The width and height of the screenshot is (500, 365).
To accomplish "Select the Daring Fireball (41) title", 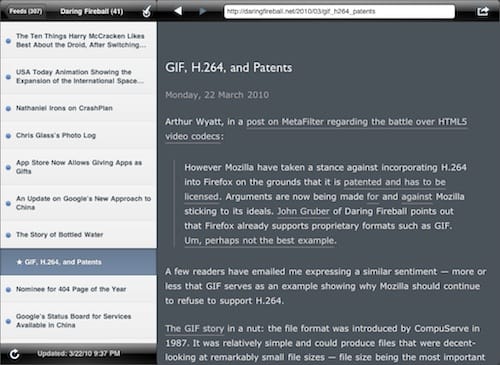I will point(92,11).
